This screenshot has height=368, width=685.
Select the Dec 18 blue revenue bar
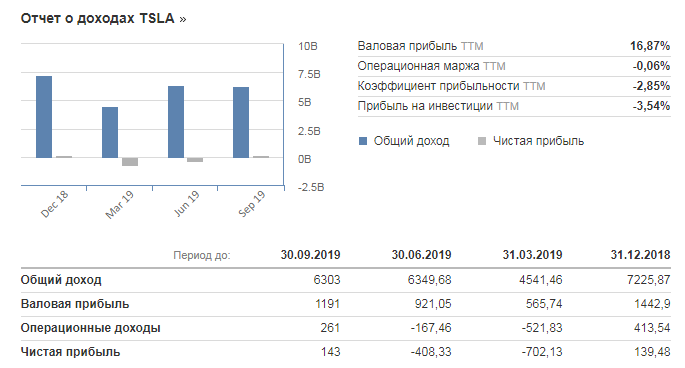[44, 117]
